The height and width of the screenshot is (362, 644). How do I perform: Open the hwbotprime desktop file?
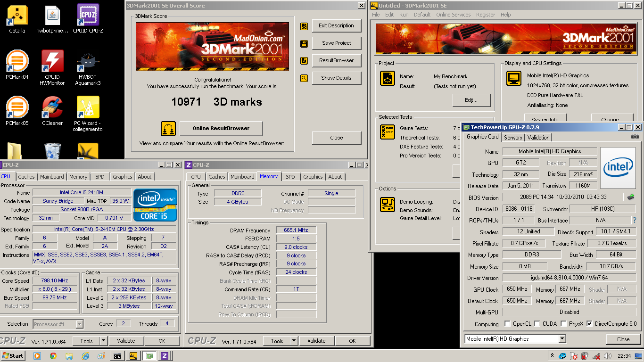click(52, 19)
